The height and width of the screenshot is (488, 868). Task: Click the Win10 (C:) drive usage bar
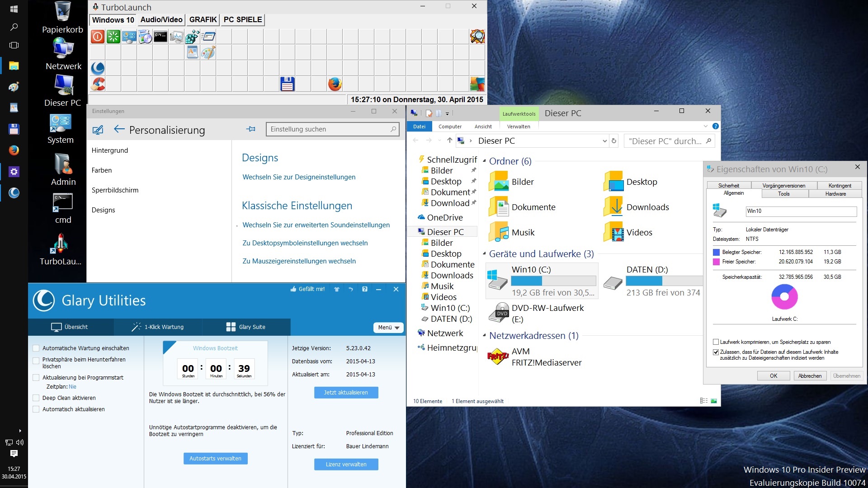click(x=553, y=281)
